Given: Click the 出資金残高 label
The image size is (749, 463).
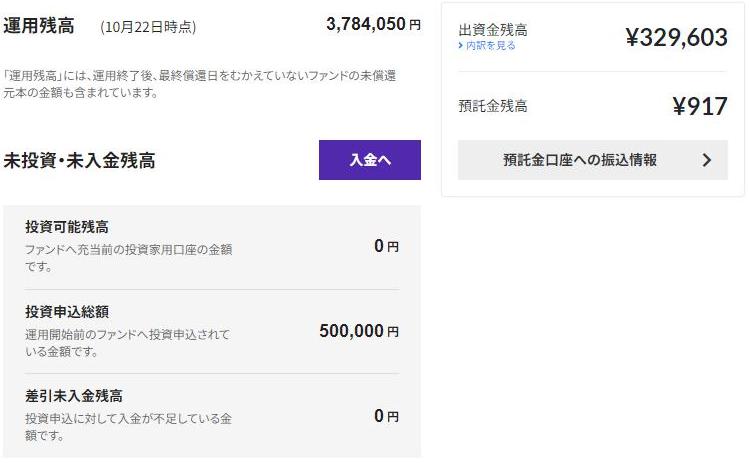Looking at the screenshot, I should coord(492,30).
